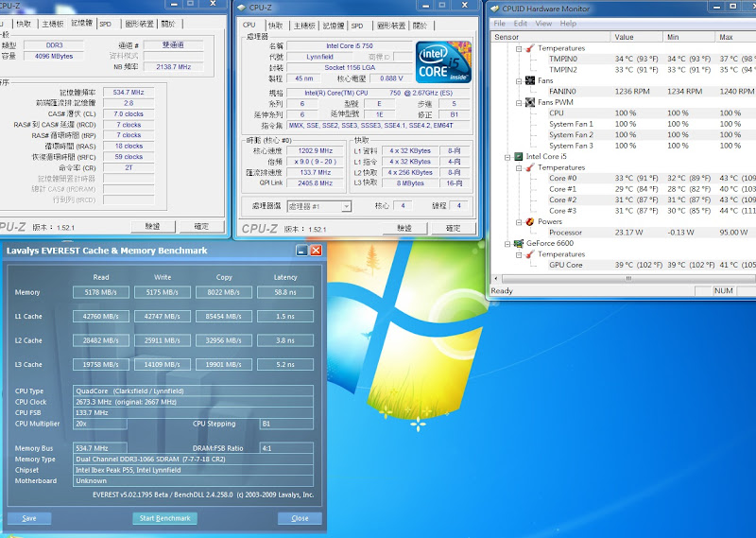Click the Intel Core i5 750 name field
The image size is (756, 538).
[x=349, y=45]
